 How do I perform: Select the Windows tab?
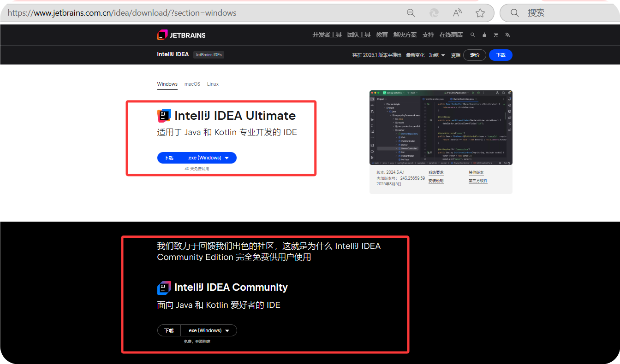pyautogui.click(x=167, y=84)
